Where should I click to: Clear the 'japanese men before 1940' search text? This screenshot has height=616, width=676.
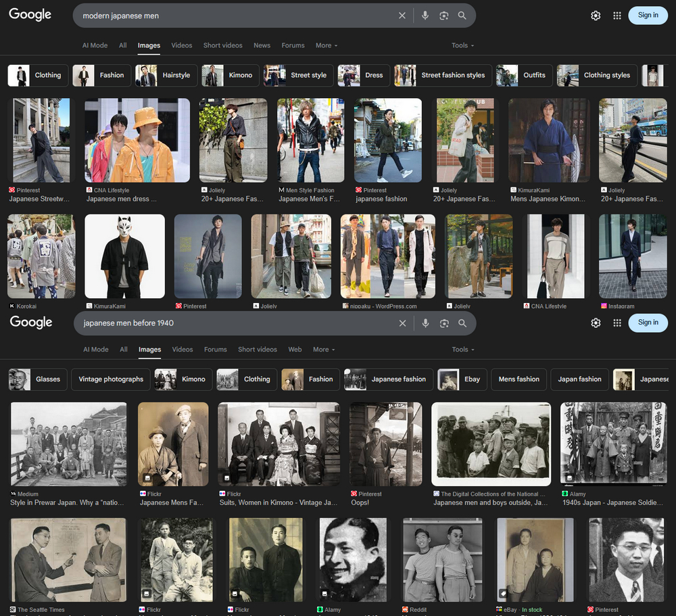click(402, 323)
